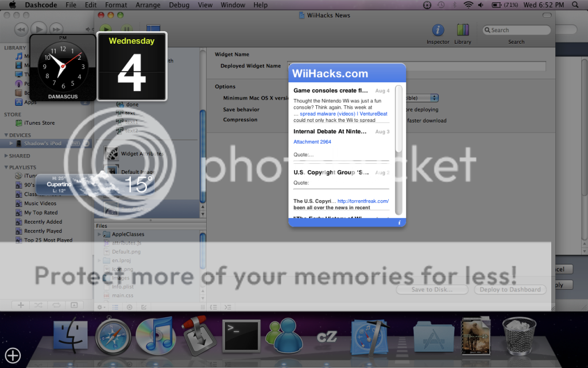This screenshot has width=588, height=368.
Task: Click Save to Disk button
Action: (432, 290)
